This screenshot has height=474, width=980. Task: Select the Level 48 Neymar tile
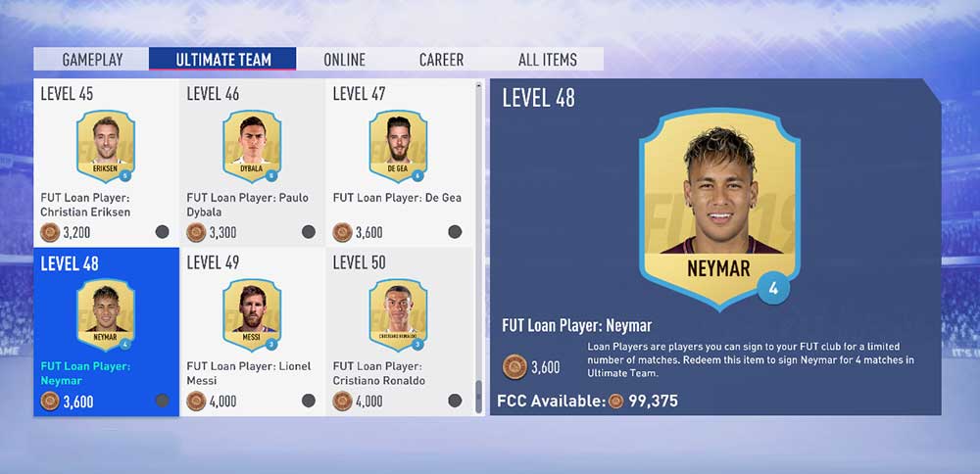click(x=106, y=332)
